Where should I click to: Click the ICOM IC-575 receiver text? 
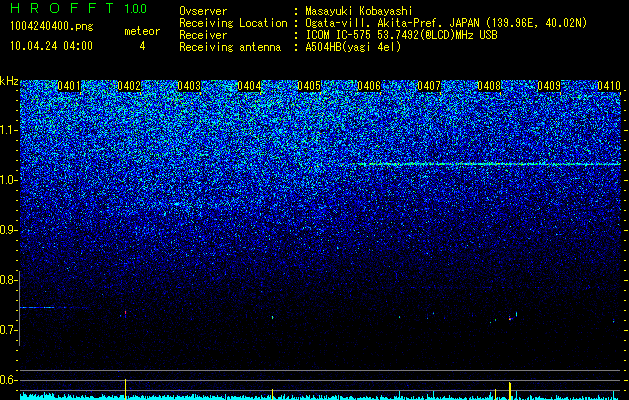click(x=401, y=35)
